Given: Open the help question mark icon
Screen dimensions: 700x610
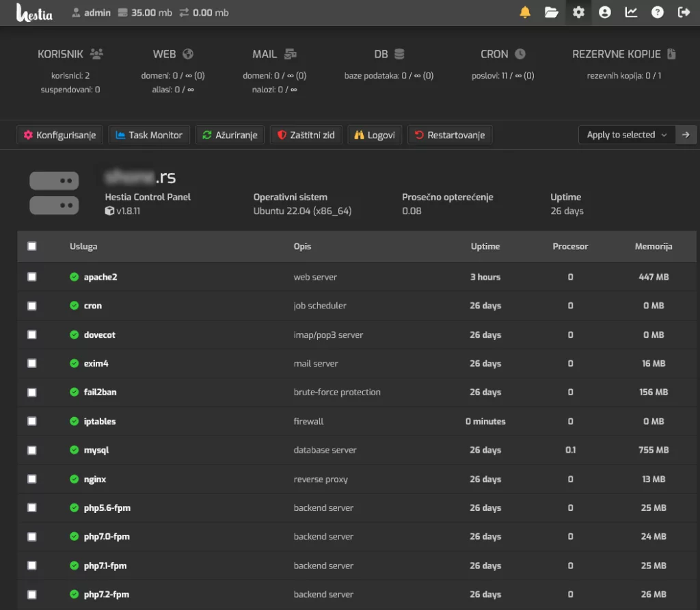Looking at the screenshot, I should 657,12.
